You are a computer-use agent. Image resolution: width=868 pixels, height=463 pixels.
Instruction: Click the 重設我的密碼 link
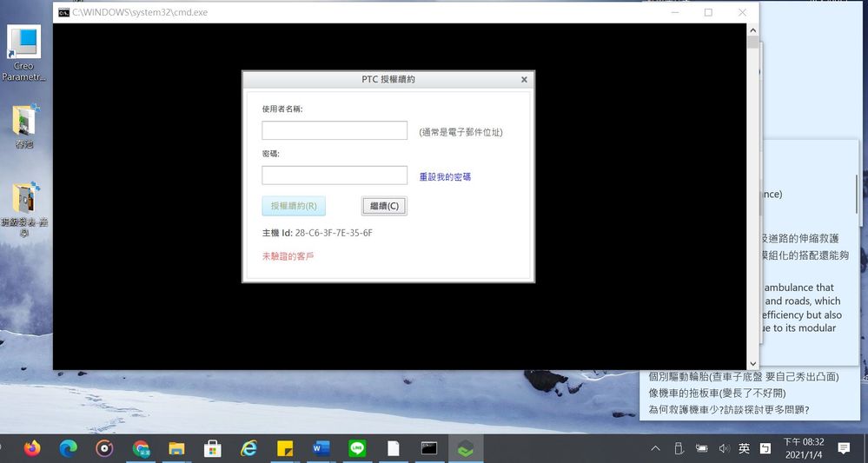pos(445,177)
